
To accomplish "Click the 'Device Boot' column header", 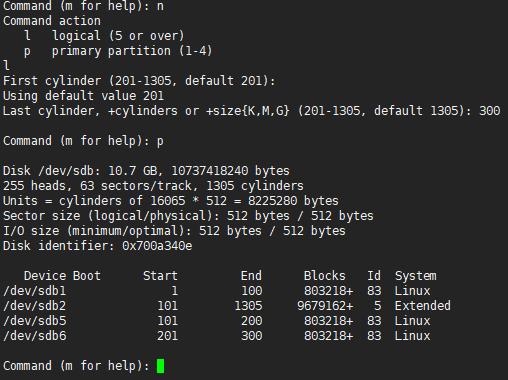I will pos(62,276).
